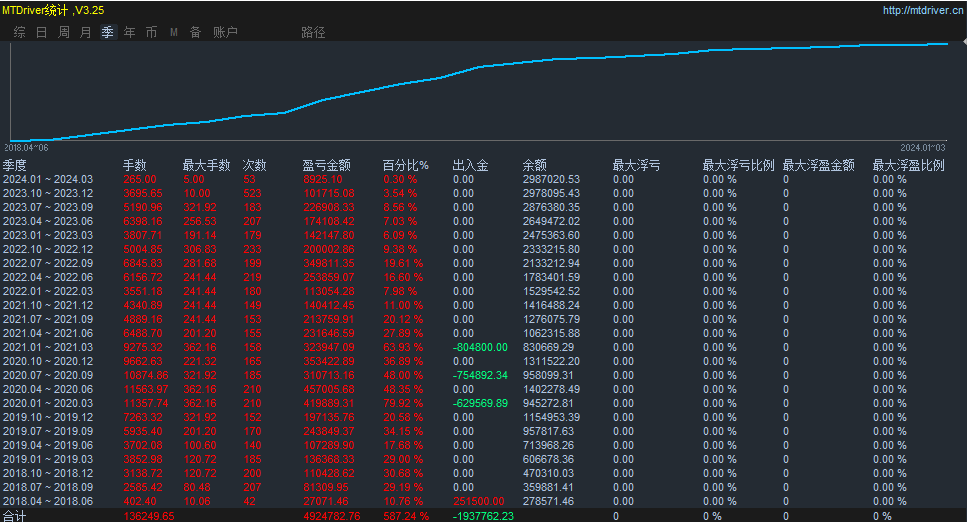Click the deposit value 251500.00
The height and width of the screenshot is (522, 967).
[479, 502]
